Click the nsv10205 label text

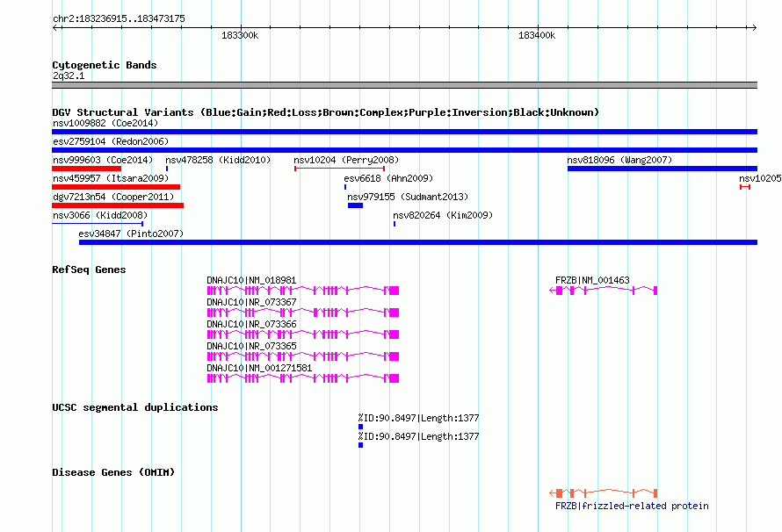click(x=760, y=178)
